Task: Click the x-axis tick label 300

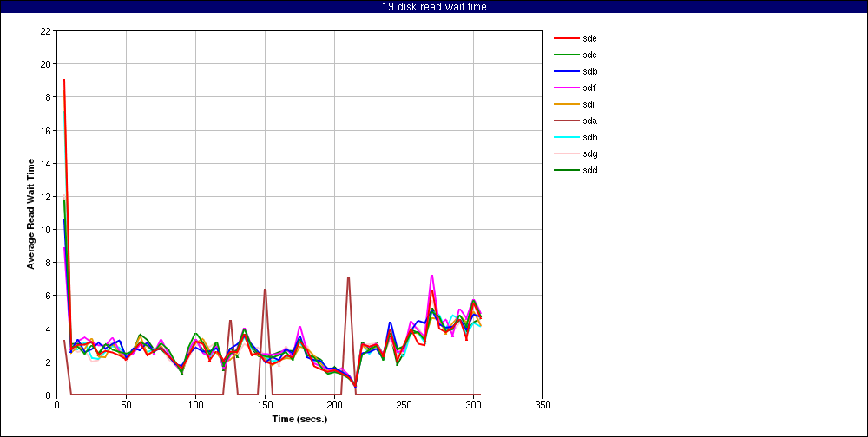Action: click(473, 404)
